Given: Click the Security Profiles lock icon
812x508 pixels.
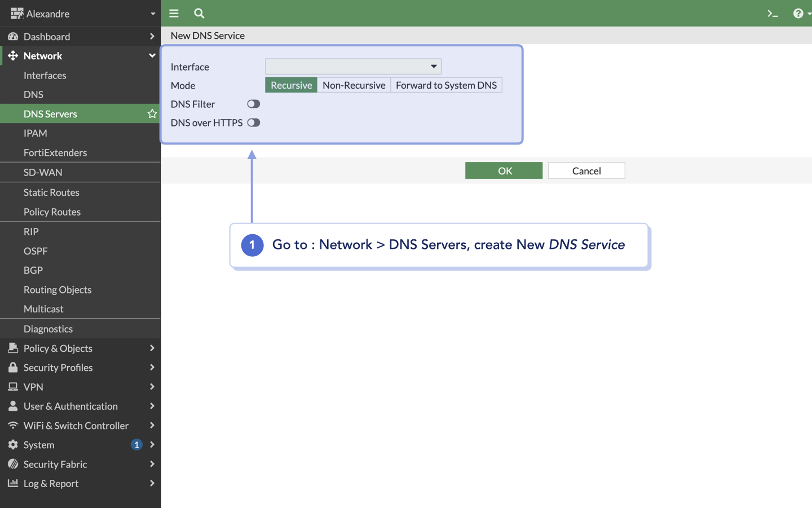Looking at the screenshot, I should tap(12, 367).
